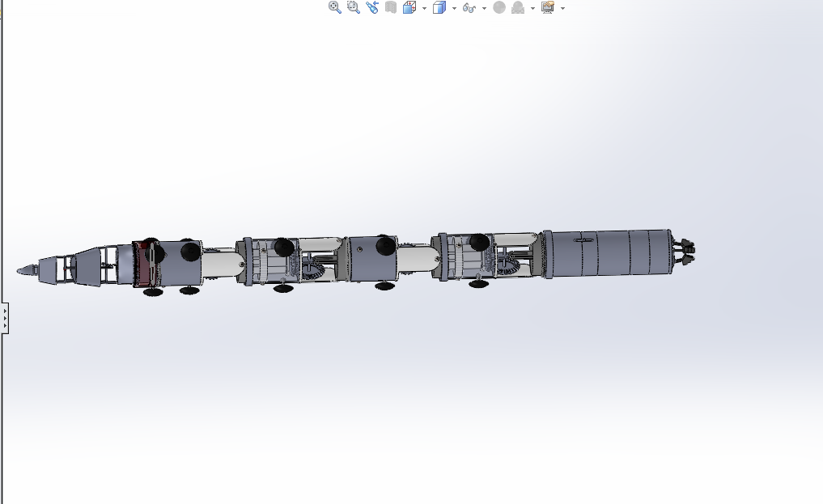Expand the collapsed left panel handle

pos(5,318)
